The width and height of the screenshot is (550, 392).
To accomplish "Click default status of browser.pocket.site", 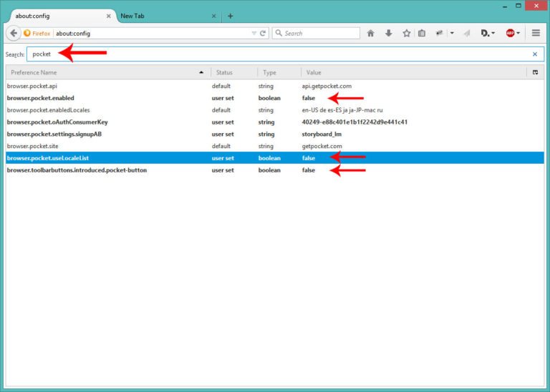I will 221,146.
